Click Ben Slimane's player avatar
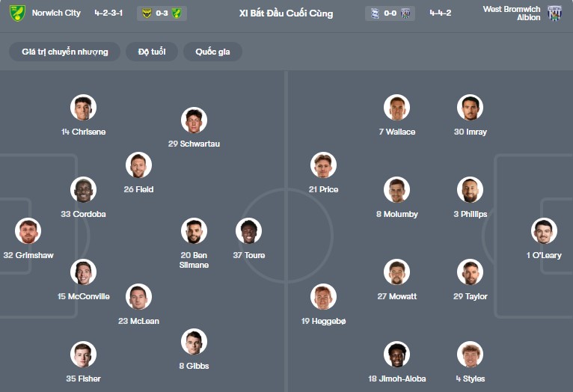 (194, 231)
